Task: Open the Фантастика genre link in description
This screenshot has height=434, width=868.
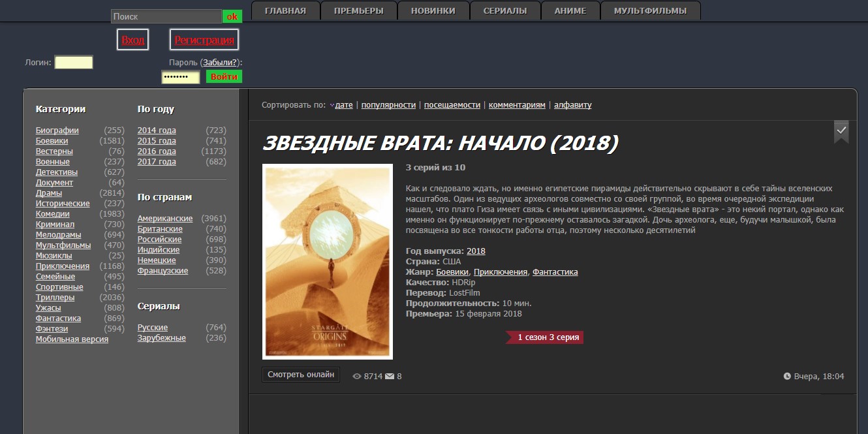Action: 555,272
